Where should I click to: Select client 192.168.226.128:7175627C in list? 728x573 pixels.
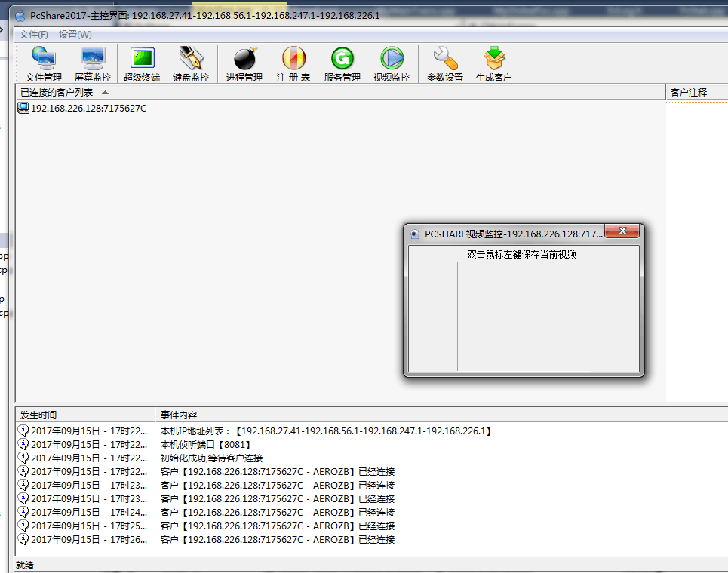[x=82, y=108]
